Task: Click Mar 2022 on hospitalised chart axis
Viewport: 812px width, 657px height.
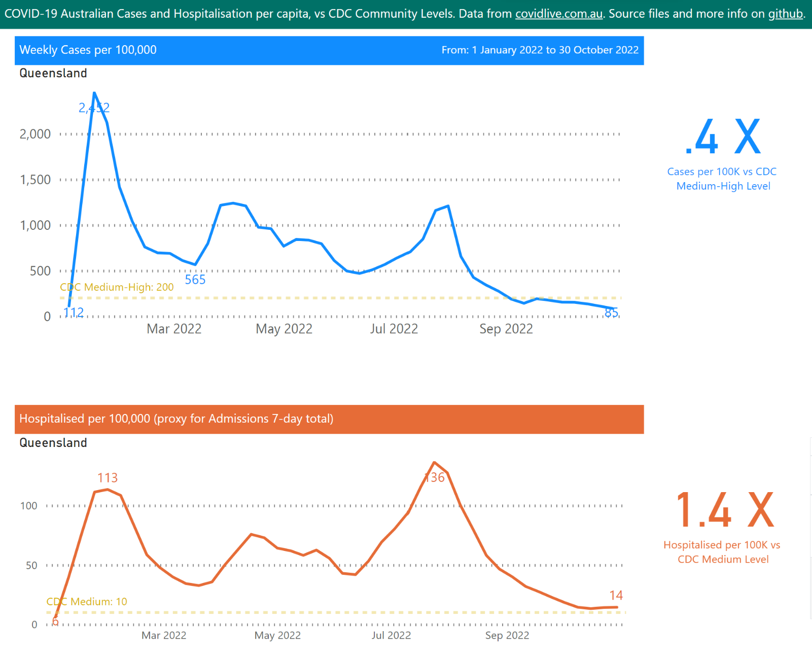Action: pyautogui.click(x=164, y=635)
